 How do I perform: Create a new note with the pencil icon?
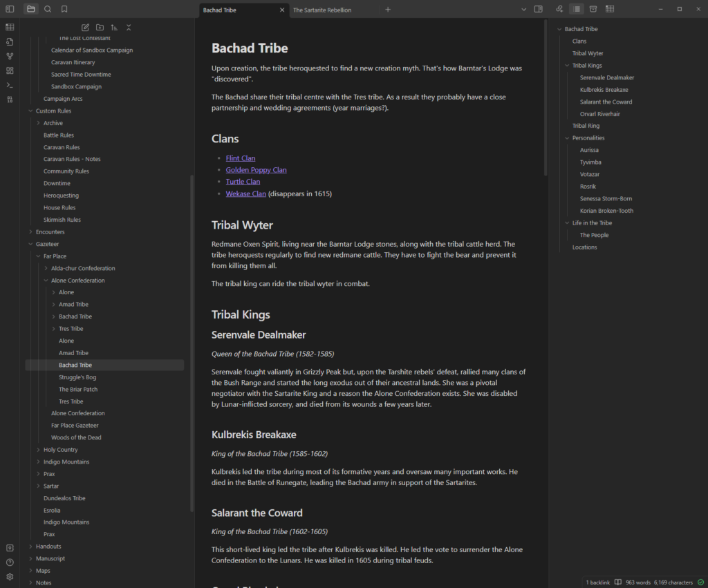(x=85, y=28)
